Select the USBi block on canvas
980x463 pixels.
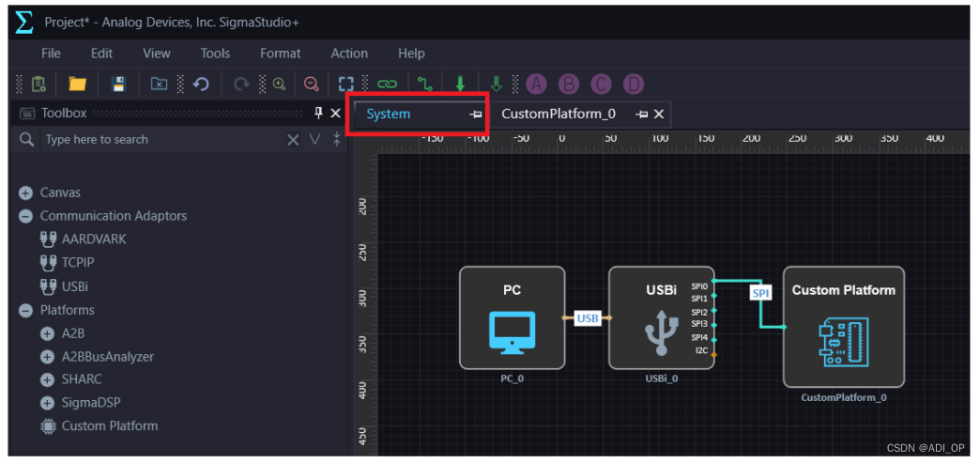click(x=661, y=317)
